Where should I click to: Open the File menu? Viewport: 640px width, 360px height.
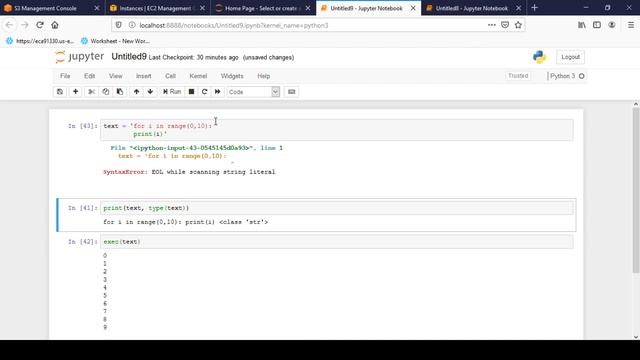(65, 76)
